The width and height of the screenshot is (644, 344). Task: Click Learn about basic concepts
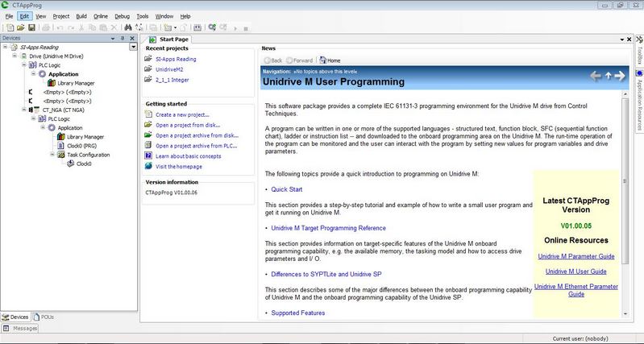click(x=188, y=156)
